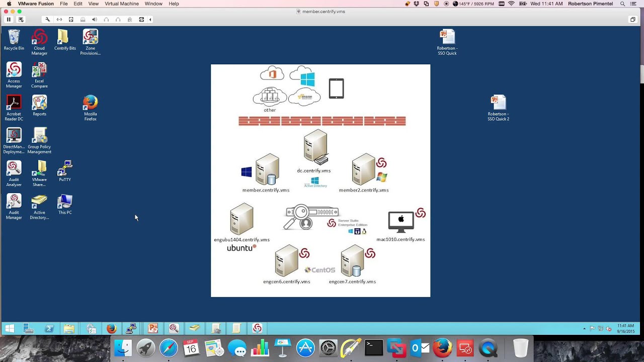Open Access Manager shortcut
This screenshot has width=644, height=362.
coord(14,75)
